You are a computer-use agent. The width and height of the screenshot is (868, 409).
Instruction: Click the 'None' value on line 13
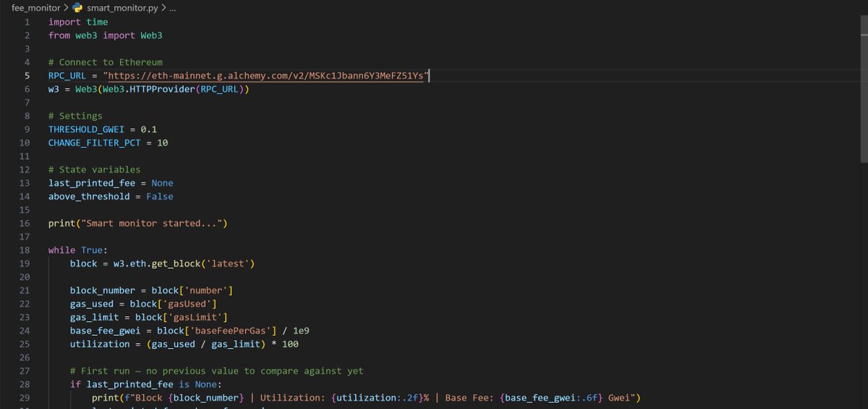click(x=162, y=183)
